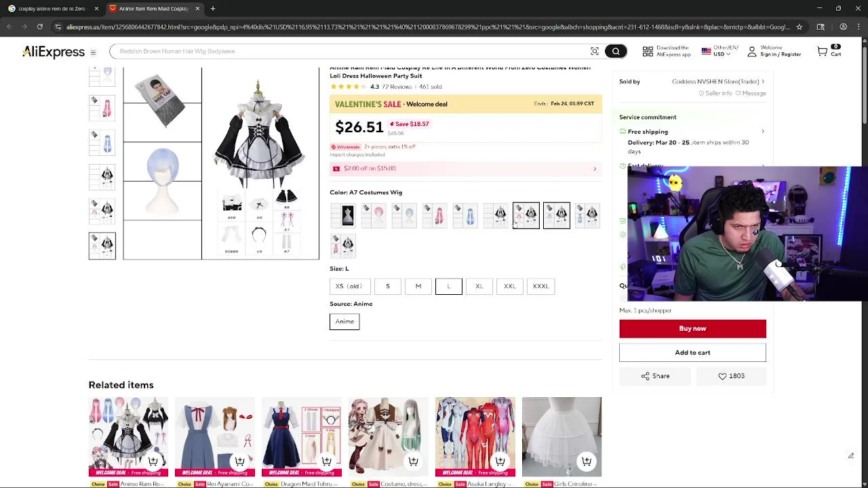Open Chrome's three-dot menu
The width and height of the screenshot is (868, 488).
click(x=860, y=27)
